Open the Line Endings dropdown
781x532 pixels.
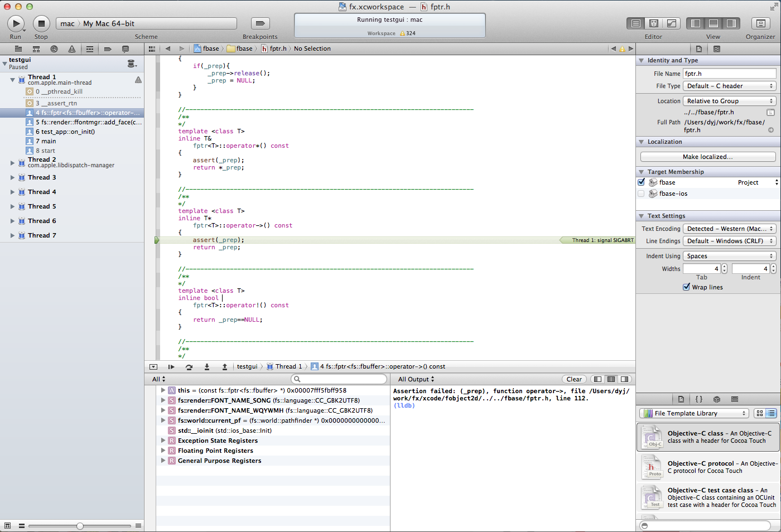729,241
